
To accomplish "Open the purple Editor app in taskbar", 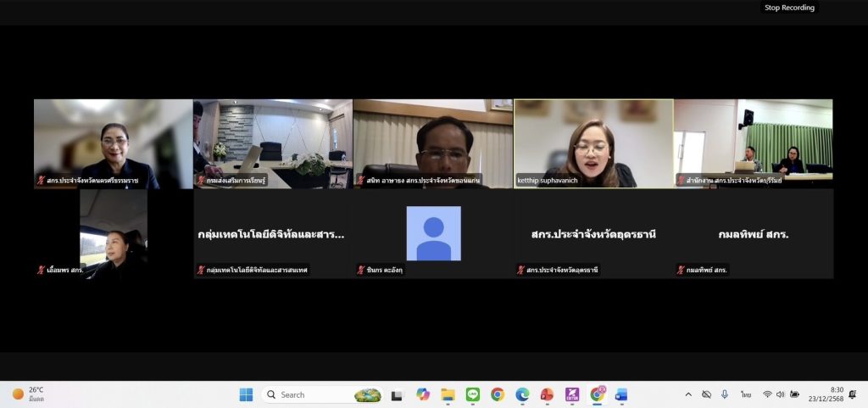I will pyautogui.click(x=572, y=394).
